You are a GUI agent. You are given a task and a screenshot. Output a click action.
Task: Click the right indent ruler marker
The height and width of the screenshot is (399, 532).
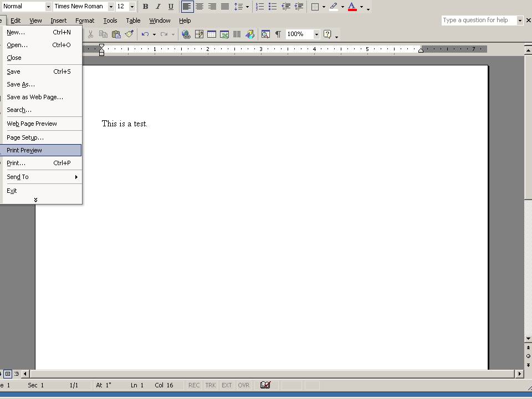pyautogui.click(x=421, y=50)
